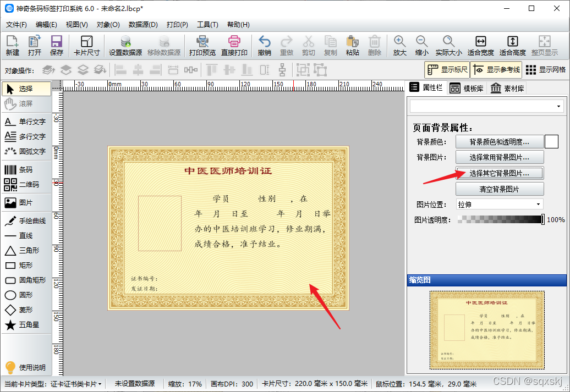Click the 设置数据源 data source icon
This screenshot has width=570, height=392.
tap(125, 46)
